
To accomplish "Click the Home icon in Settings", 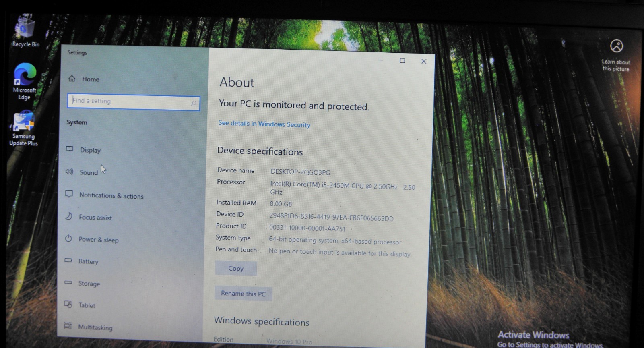I will coord(72,79).
